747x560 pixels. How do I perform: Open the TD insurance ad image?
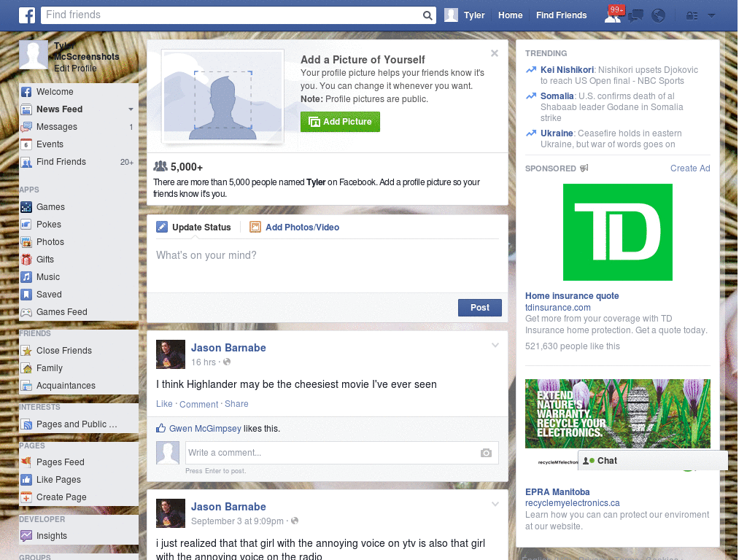tap(617, 233)
